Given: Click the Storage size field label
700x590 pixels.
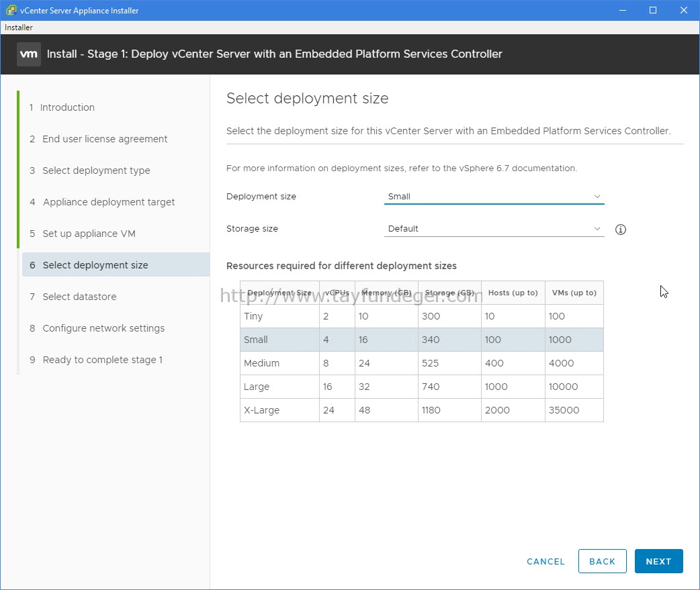Looking at the screenshot, I should click(x=252, y=229).
